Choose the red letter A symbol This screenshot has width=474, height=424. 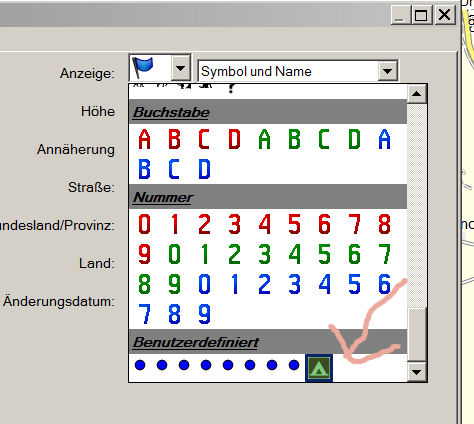click(x=144, y=139)
